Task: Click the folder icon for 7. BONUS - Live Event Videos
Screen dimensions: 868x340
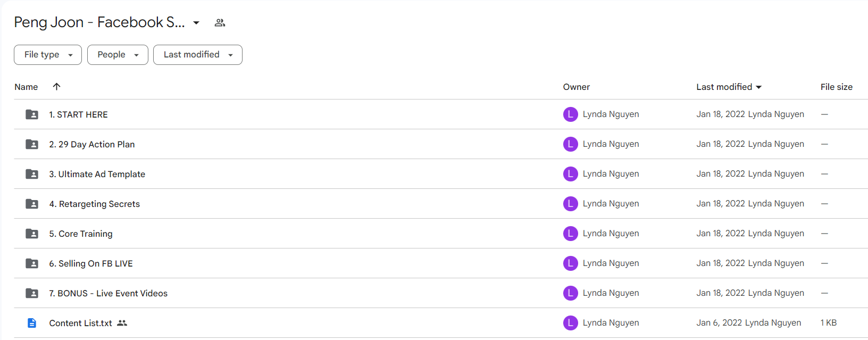Action: (32, 293)
